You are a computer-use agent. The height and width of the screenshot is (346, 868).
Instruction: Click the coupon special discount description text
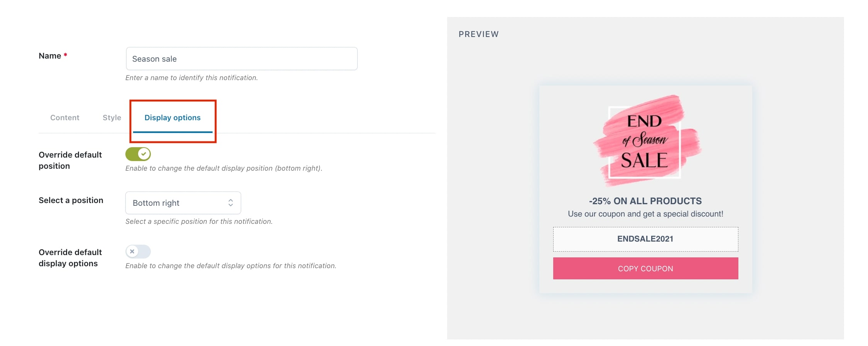645,214
